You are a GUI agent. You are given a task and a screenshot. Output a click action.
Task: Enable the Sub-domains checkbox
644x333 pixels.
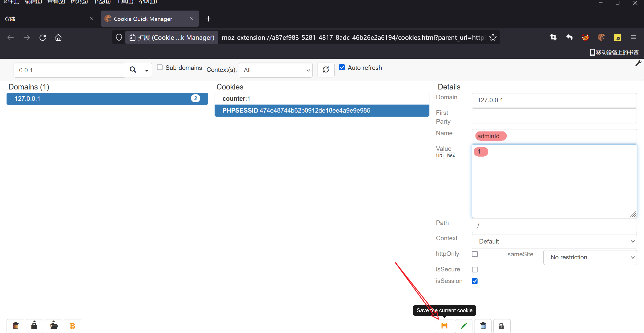pos(159,67)
